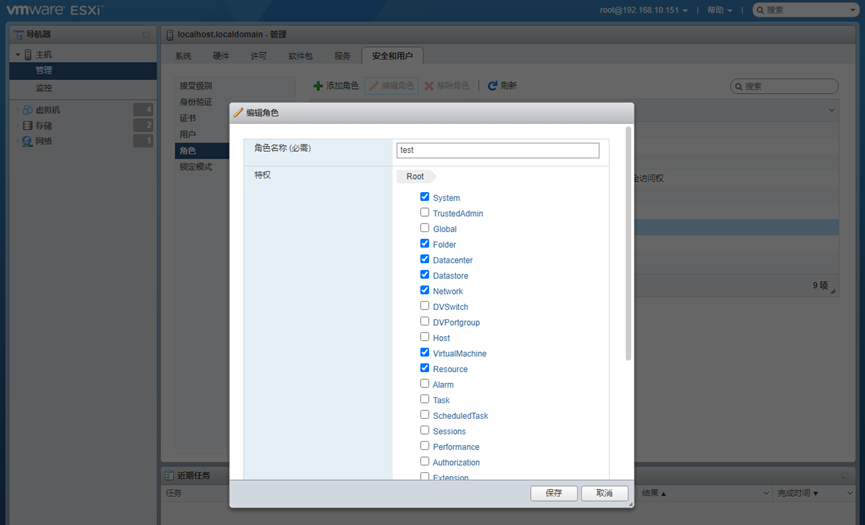Select the 安全和用户 tab
This screenshot has height=525, width=865.
(x=392, y=56)
